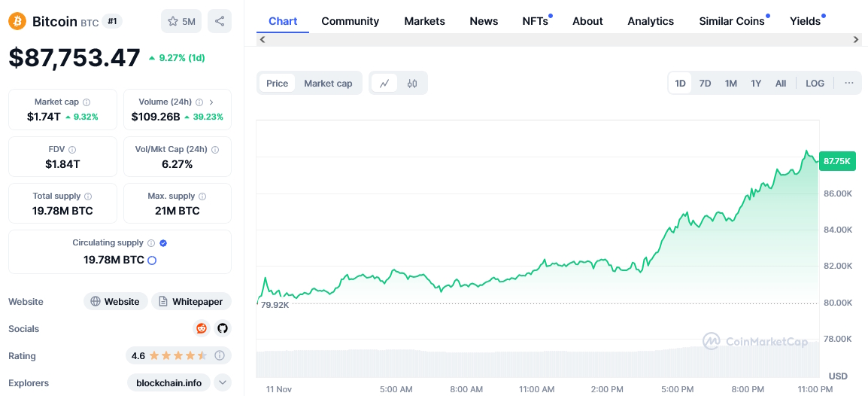
Task: Open the Whitepaper link button
Action: click(192, 302)
